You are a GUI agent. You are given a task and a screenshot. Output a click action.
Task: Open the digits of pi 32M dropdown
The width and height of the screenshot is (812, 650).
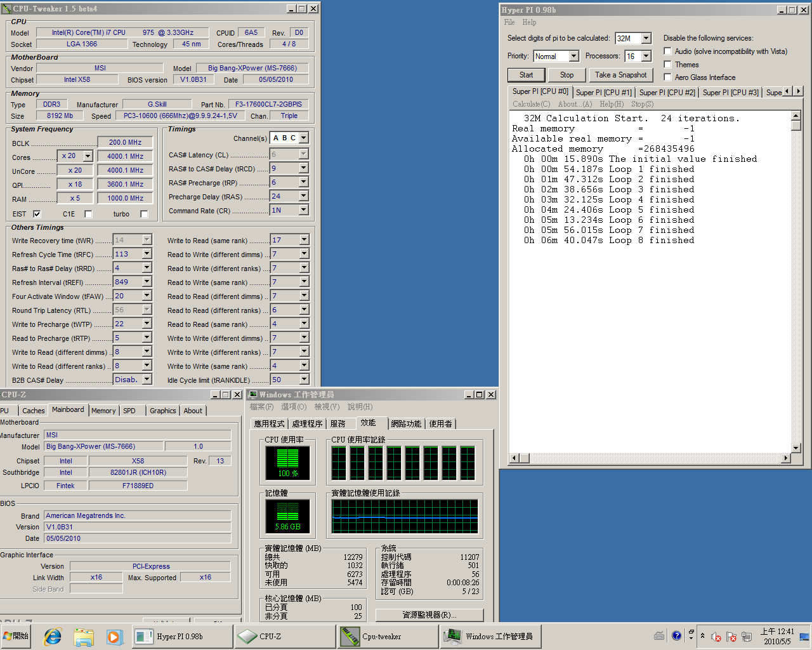tap(646, 38)
